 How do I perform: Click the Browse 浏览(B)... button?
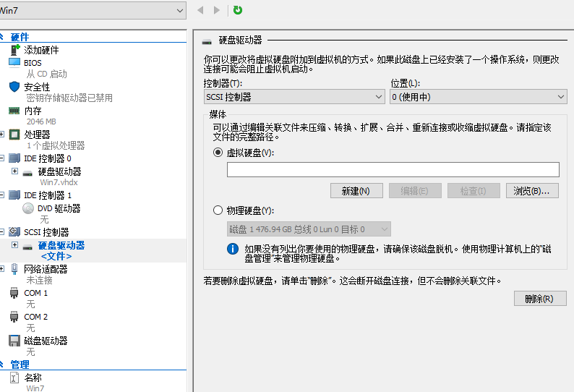point(532,191)
